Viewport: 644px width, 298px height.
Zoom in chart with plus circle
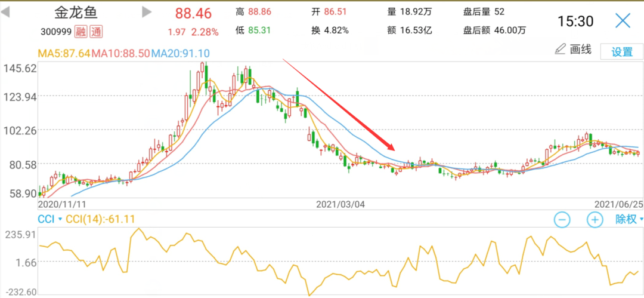pos(595,220)
